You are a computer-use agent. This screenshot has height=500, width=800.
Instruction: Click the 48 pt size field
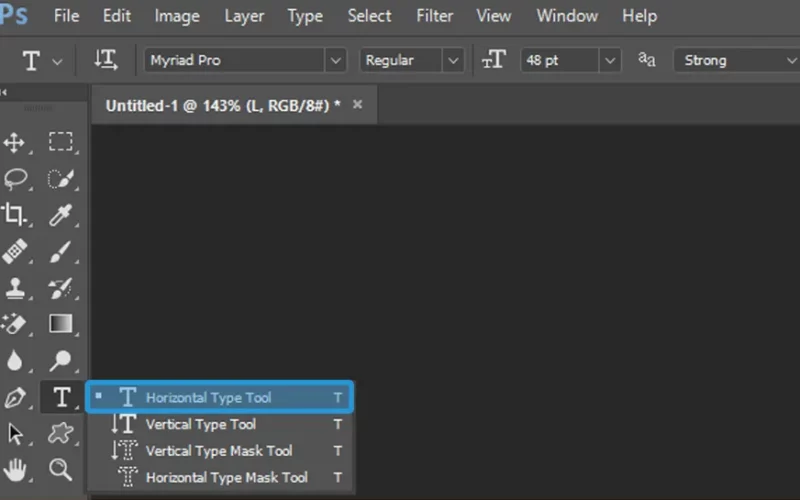(x=560, y=61)
